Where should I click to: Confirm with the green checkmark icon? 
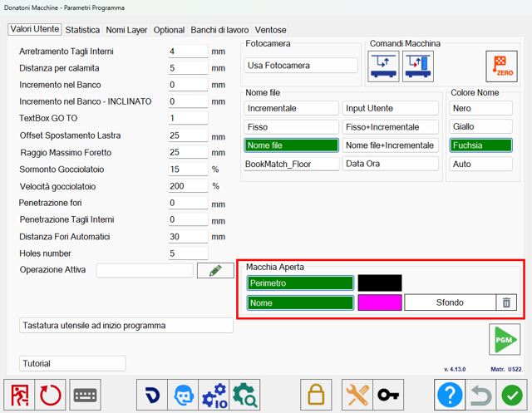[x=512, y=395]
